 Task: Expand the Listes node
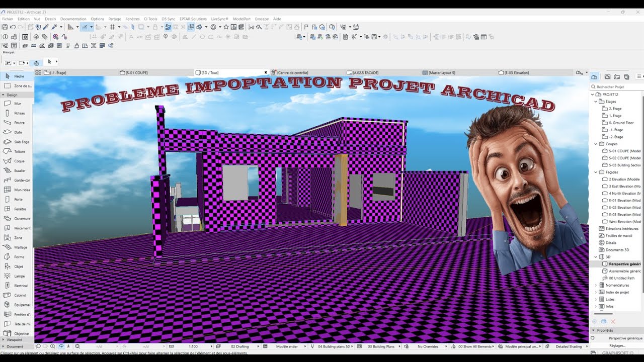(596, 299)
